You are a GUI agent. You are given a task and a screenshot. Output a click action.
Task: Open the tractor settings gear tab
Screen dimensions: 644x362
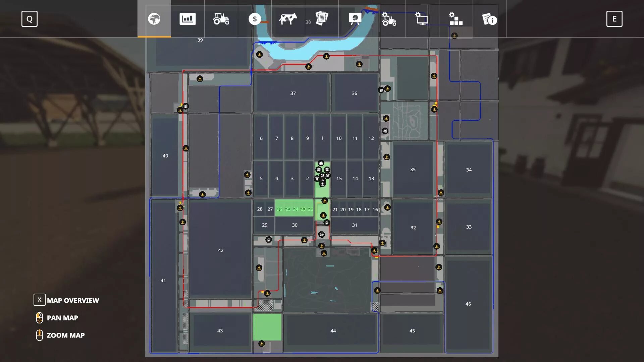[x=389, y=19]
